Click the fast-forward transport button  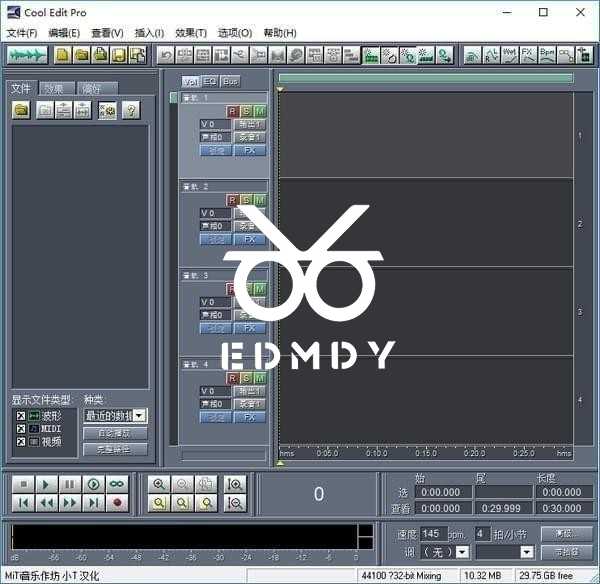coord(70,502)
